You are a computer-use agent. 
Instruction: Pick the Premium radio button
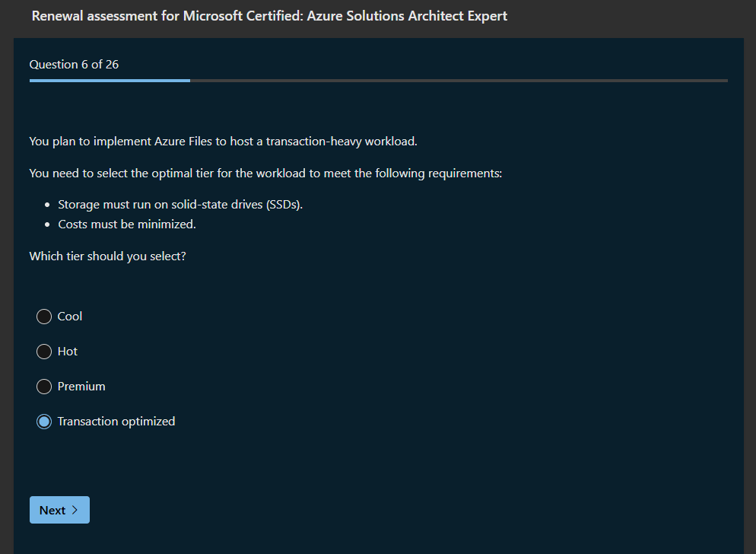click(44, 387)
